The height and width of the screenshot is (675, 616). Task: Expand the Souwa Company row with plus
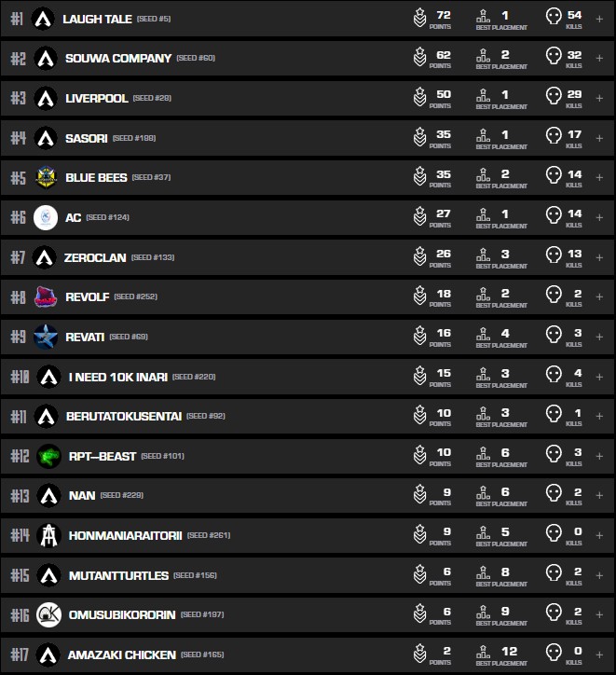point(599,58)
